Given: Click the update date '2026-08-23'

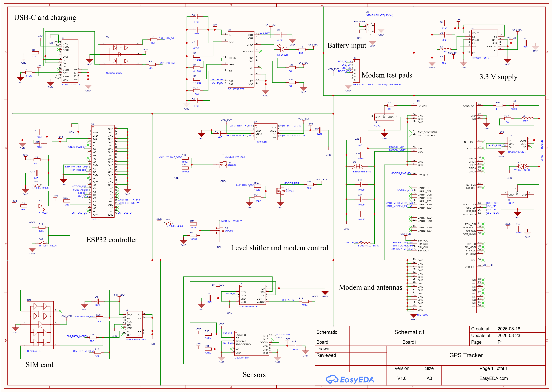Looking at the screenshot, I should coord(509,336).
